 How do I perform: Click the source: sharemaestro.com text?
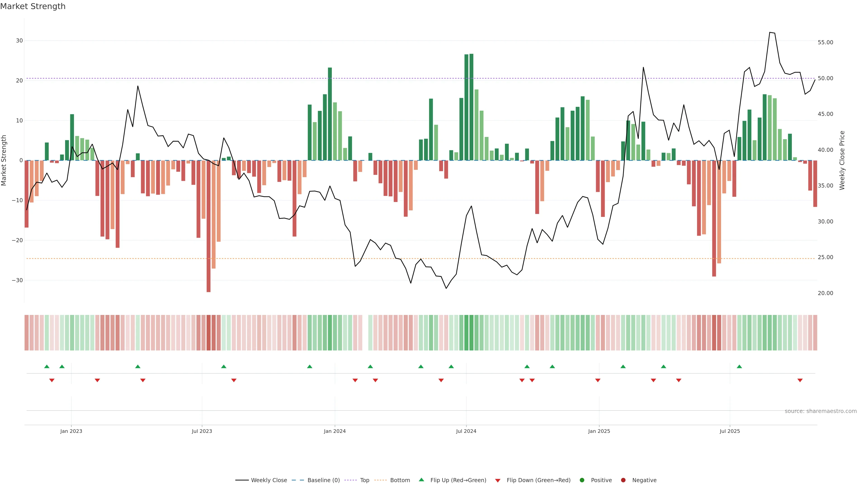coord(821,411)
